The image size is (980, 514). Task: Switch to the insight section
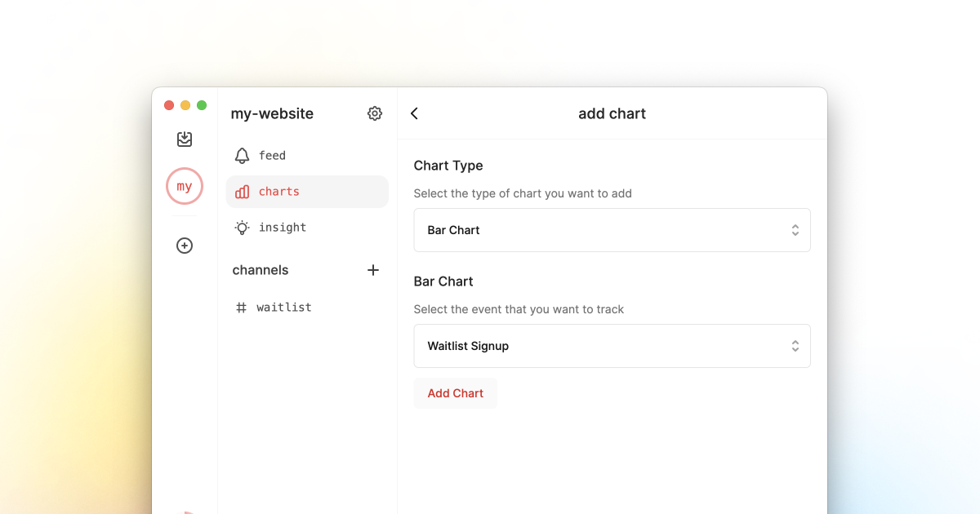coord(283,228)
